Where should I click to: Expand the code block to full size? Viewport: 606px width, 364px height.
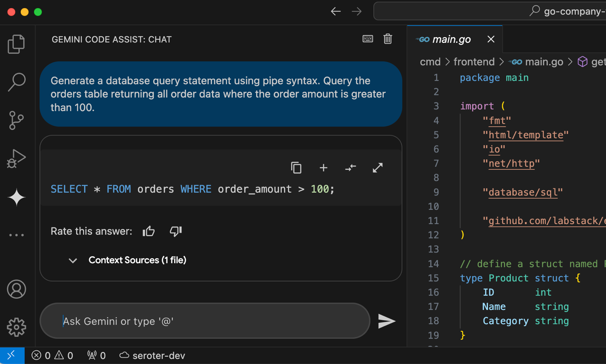(377, 168)
